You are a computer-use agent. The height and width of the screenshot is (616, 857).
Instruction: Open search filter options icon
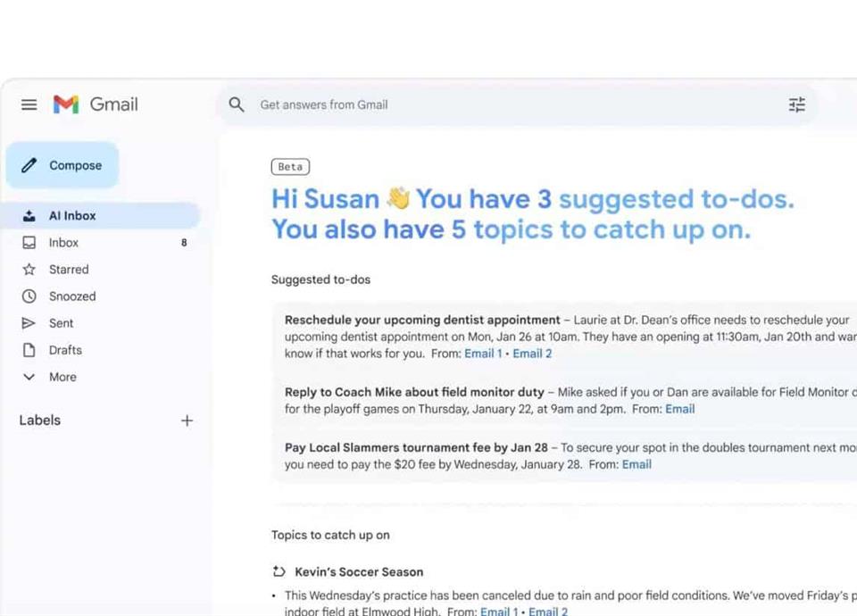pyautogui.click(x=796, y=104)
